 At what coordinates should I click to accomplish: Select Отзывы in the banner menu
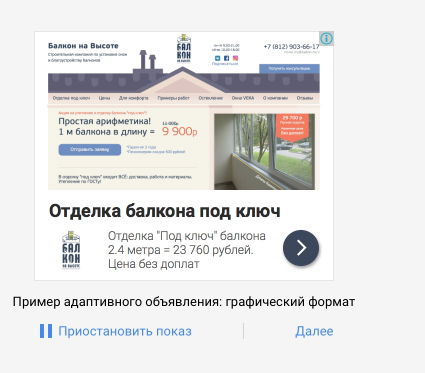point(305,98)
